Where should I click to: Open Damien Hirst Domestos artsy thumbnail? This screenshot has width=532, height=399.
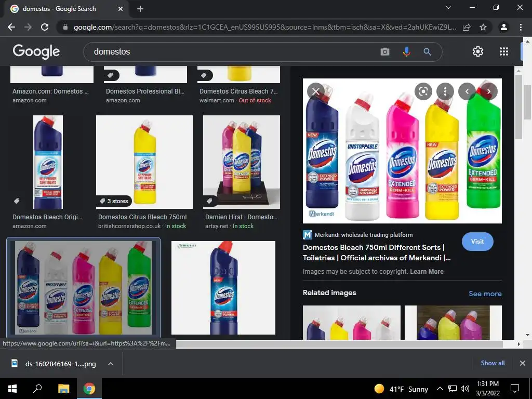(242, 162)
